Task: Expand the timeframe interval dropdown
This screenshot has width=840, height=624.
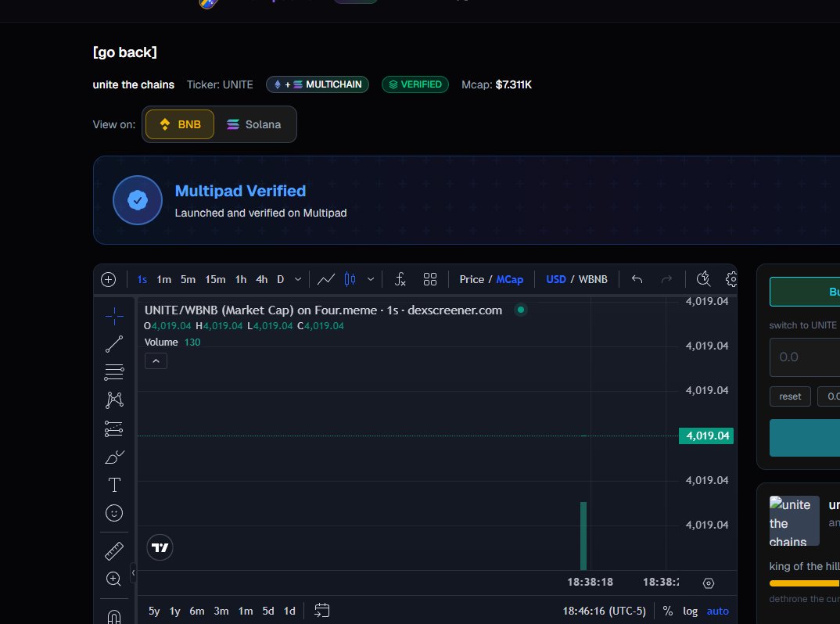Action: 298,280
